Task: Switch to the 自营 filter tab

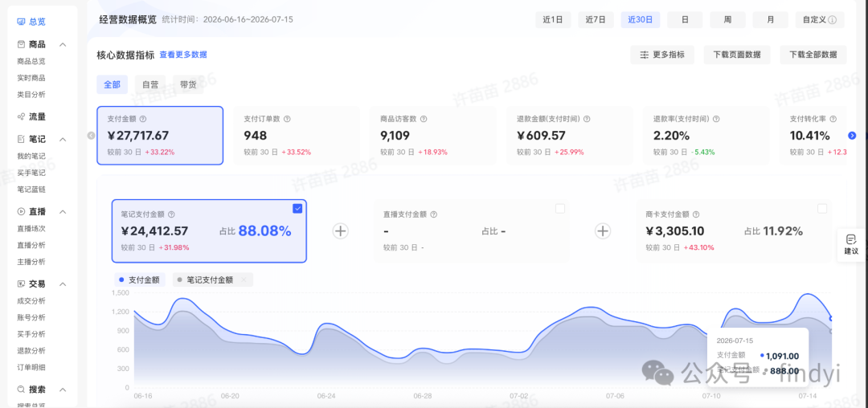Action: [150, 84]
